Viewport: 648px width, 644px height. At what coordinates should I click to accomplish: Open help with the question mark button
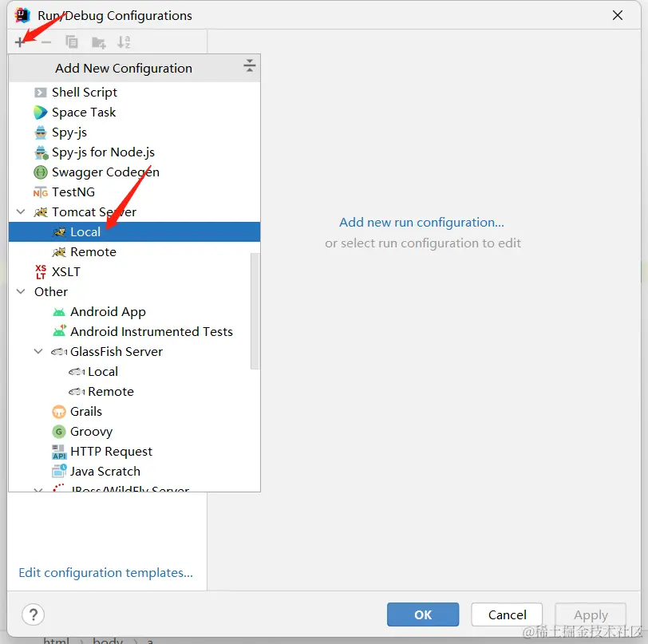(x=33, y=614)
